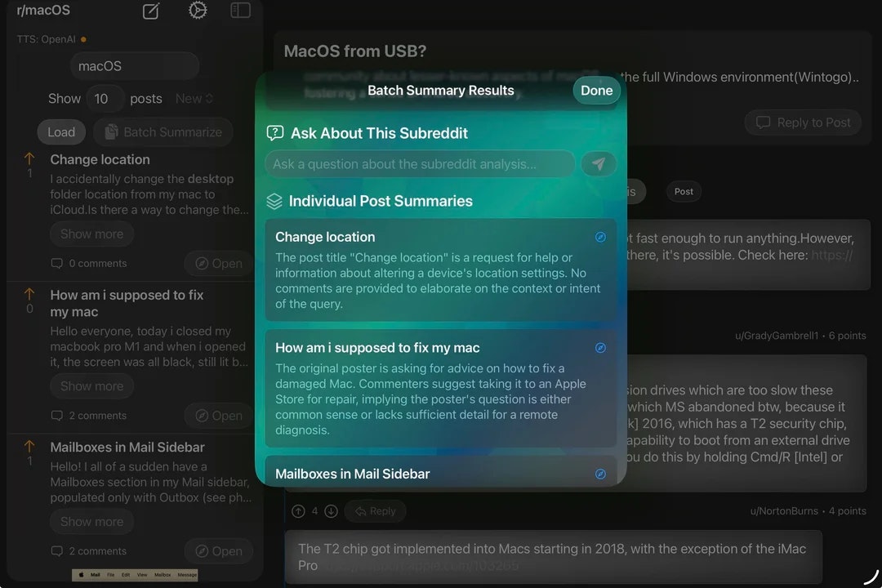Image resolution: width=882 pixels, height=588 pixels.
Task: Upvote the Mailboxes in Mail Sidebar post
Action: tap(29, 447)
